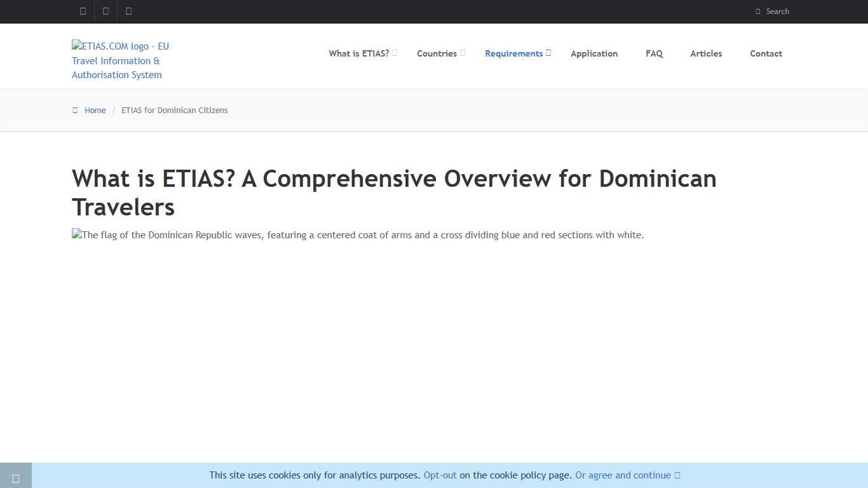868x488 pixels.
Task: Click the middle icon in the dark top bar
Action: (105, 11)
